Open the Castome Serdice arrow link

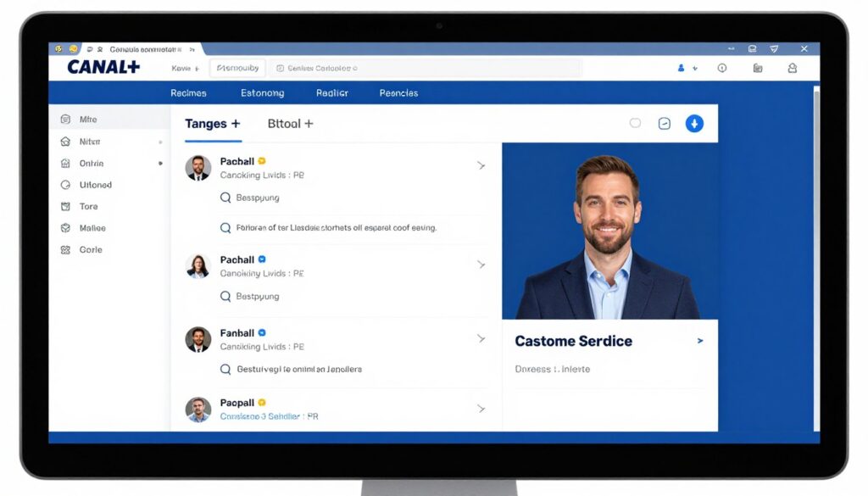pos(700,341)
